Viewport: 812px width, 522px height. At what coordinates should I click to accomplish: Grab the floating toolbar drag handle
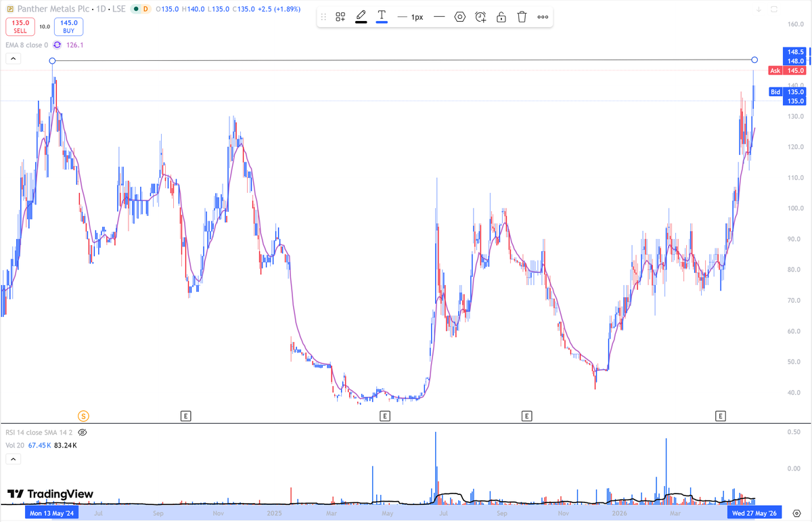click(x=323, y=17)
